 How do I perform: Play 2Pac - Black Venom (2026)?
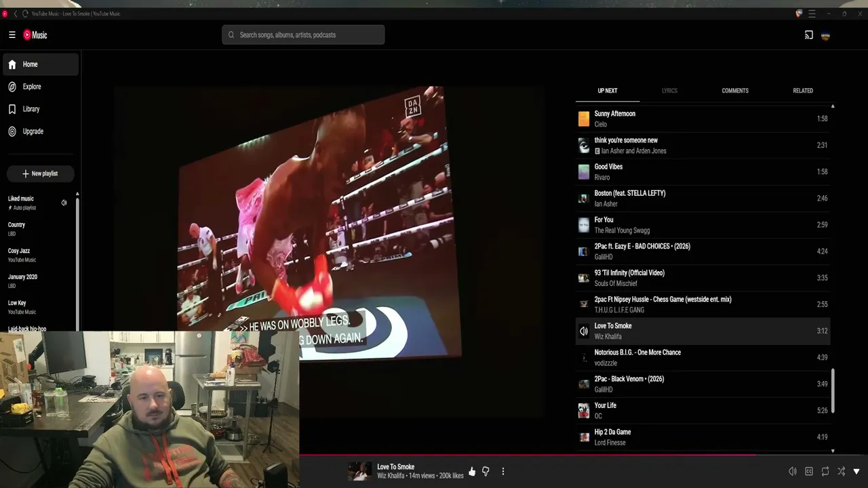coord(703,384)
